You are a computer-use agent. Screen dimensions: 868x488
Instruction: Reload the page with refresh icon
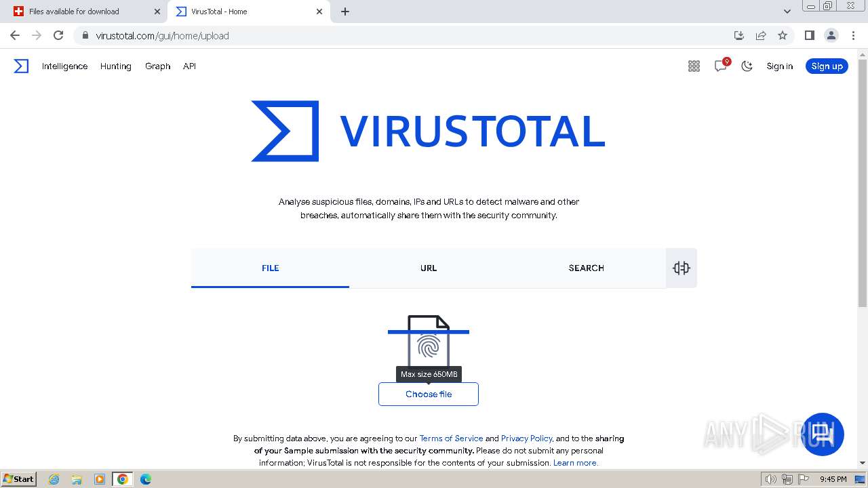click(58, 35)
